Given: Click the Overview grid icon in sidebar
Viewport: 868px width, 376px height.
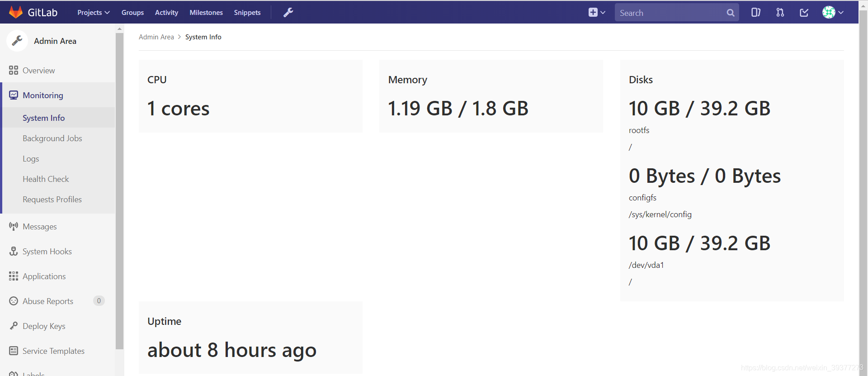Looking at the screenshot, I should [14, 71].
